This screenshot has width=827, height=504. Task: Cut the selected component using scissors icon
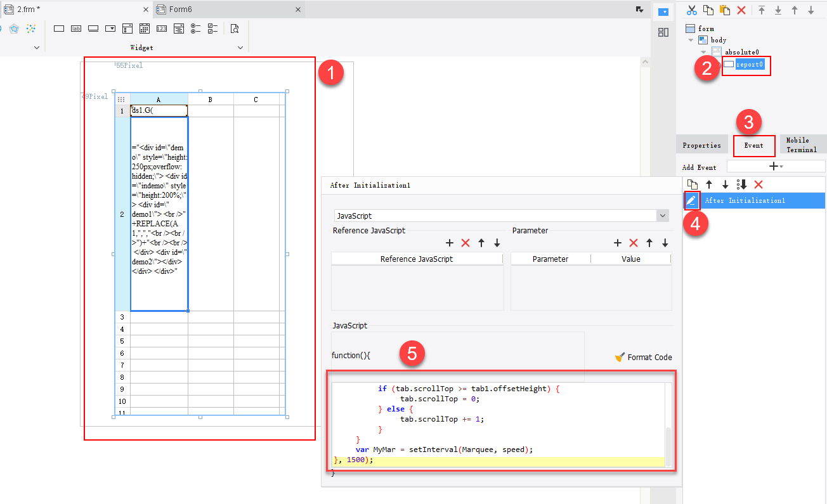click(x=692, y=10)
